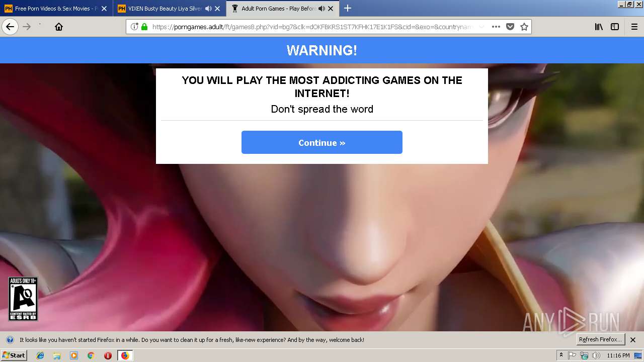Click the forward navigation arrow

(x=27, y=27)
